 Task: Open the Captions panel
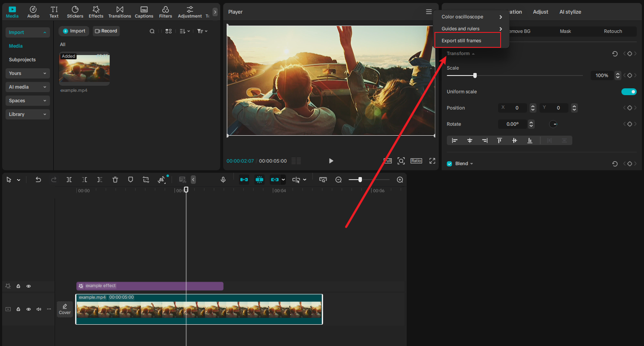coord(144,12)
